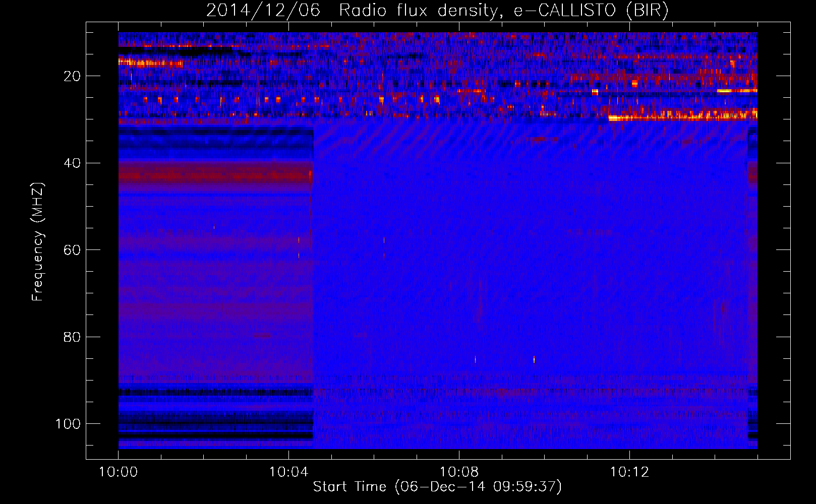
Task: Click the '10:04' time tick label
Action: pos(288,472)
